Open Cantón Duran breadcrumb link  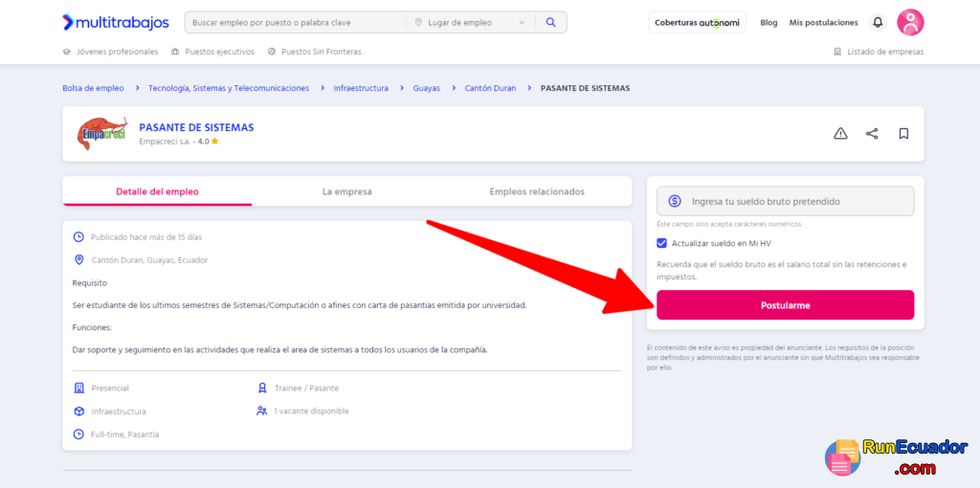[491, 88]
